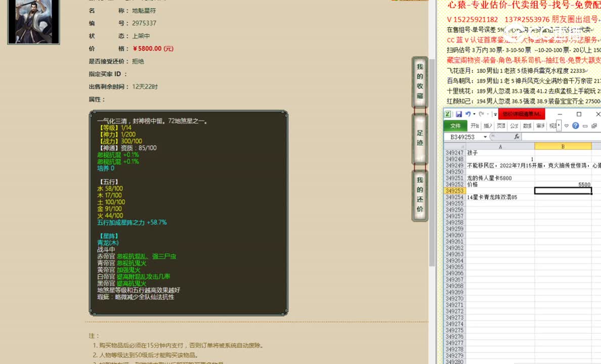Click the character portrait thumbnail on the listing
This screenshot has width=601, height=364.
coord(33,22)
